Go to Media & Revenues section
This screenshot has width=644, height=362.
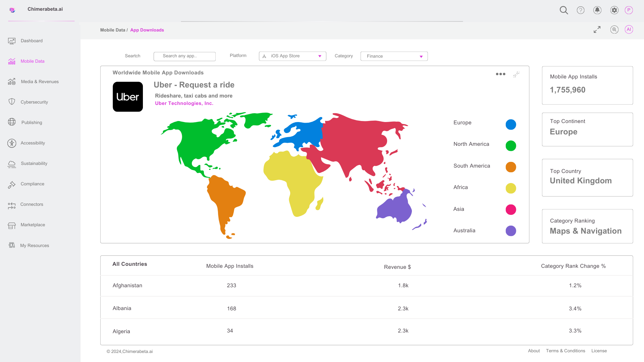(x=40, y=82)
